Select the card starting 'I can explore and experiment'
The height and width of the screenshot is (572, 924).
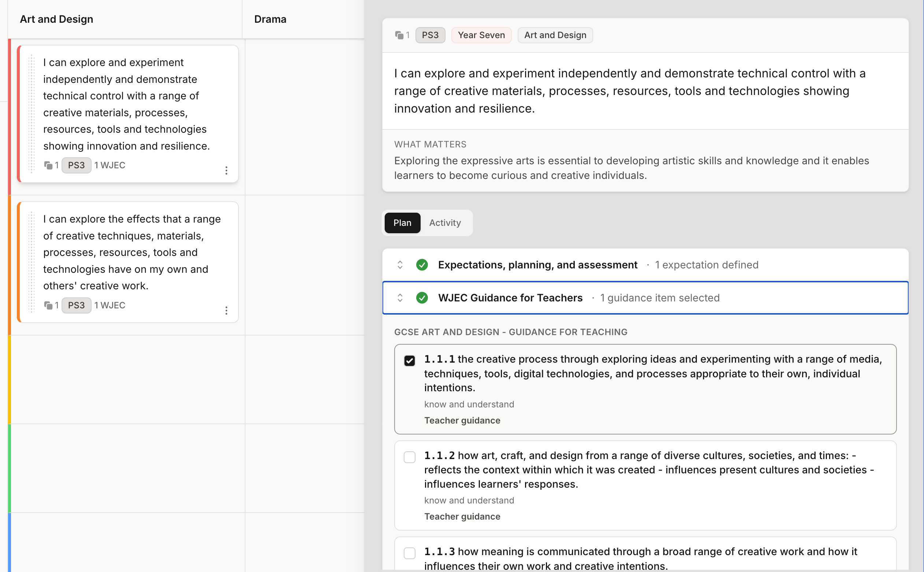[x=128, y=114]
